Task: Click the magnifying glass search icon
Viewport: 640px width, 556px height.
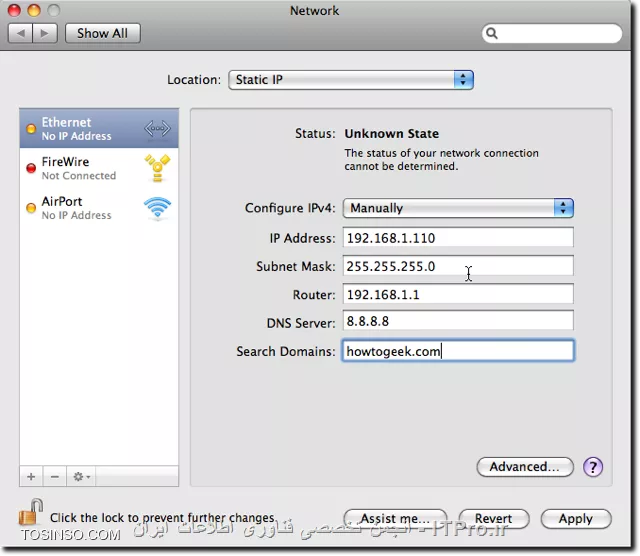Action: pyautogui.click(x=492, y=33)
